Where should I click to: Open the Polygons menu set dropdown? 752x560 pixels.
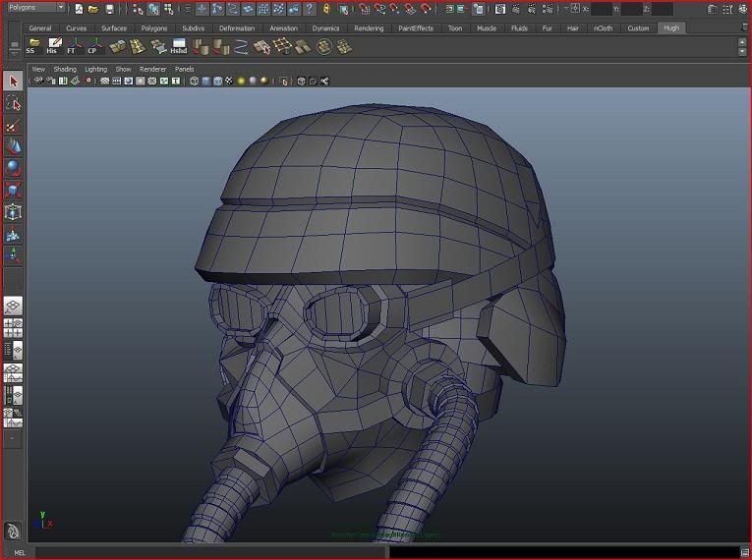coord(36,7)
